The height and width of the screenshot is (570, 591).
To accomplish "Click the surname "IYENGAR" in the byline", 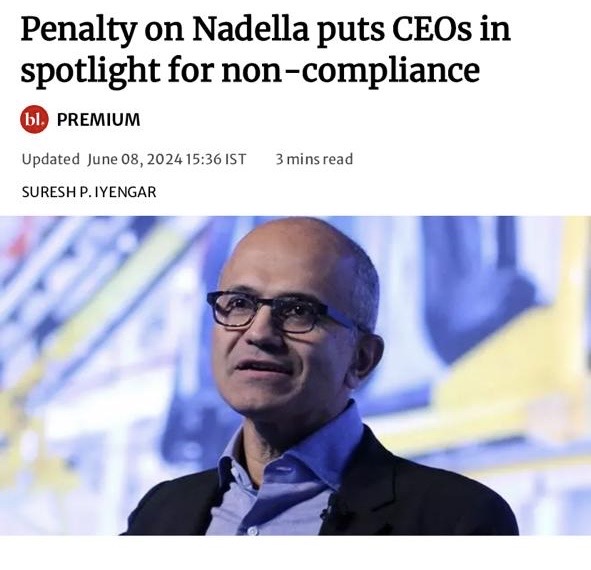I will 125,192.
